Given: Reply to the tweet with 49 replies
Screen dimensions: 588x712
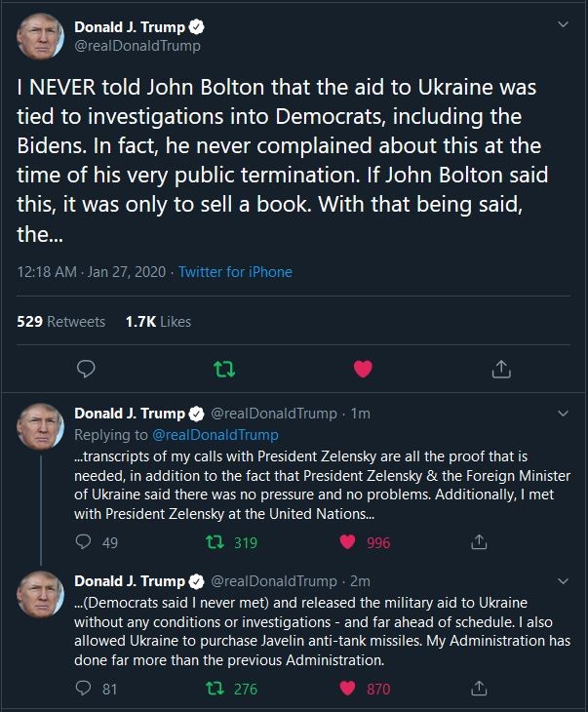Looking at the screenshot, I should pos(84,542).
